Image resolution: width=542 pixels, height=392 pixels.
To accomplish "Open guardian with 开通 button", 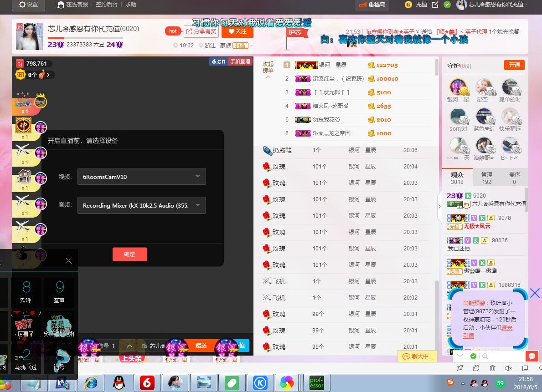I will click(514, 65).
